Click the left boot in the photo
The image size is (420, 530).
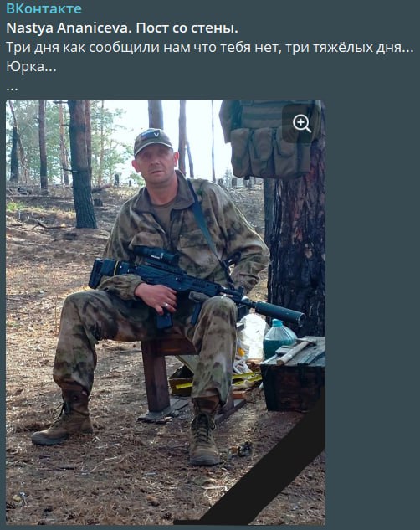63,419
